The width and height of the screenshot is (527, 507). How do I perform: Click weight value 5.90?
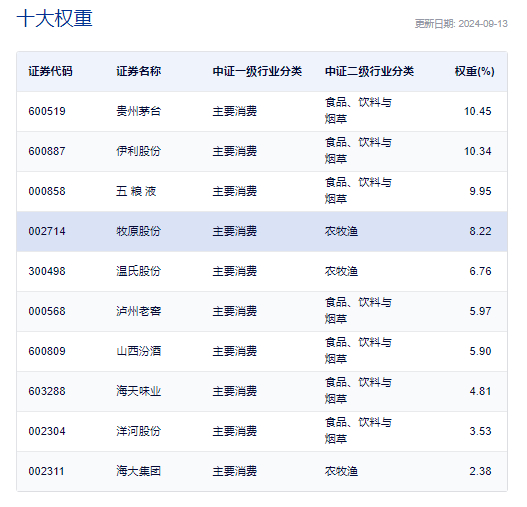coord(480,351)
